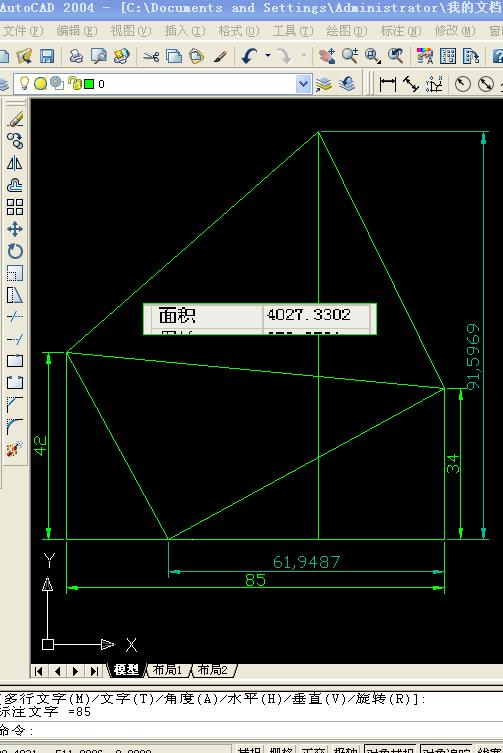503x753 pixels.
Task: Select the Chamfer tool
Action: point(15,404)
